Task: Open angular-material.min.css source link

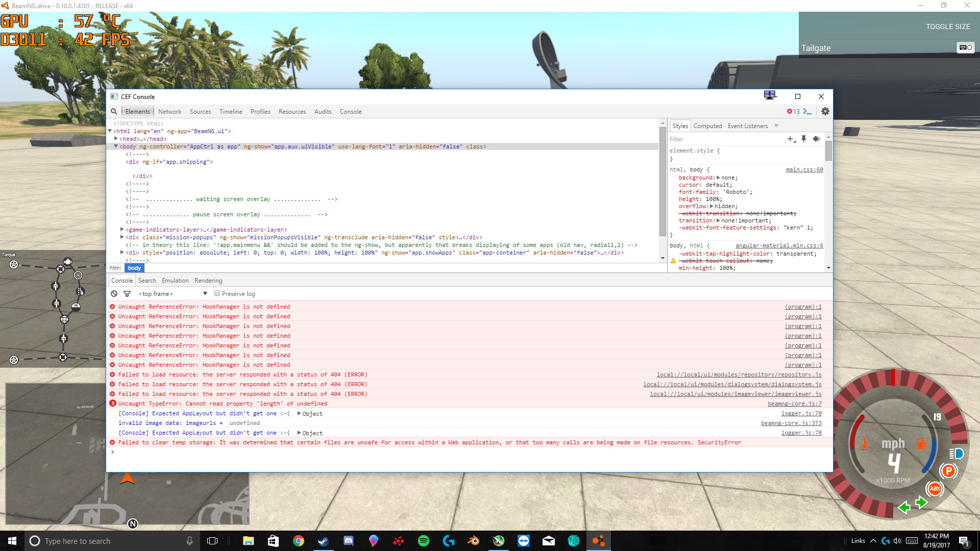Action: click(779, 245)
